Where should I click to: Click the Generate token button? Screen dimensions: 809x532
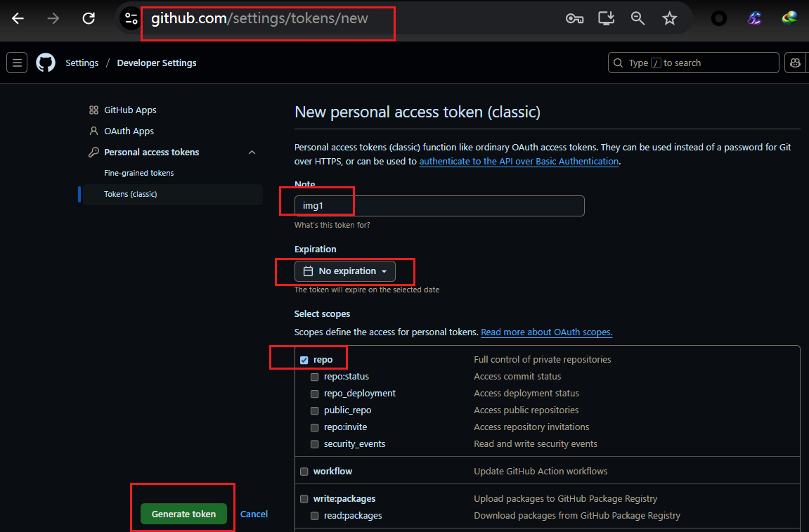tap(183, 514)
